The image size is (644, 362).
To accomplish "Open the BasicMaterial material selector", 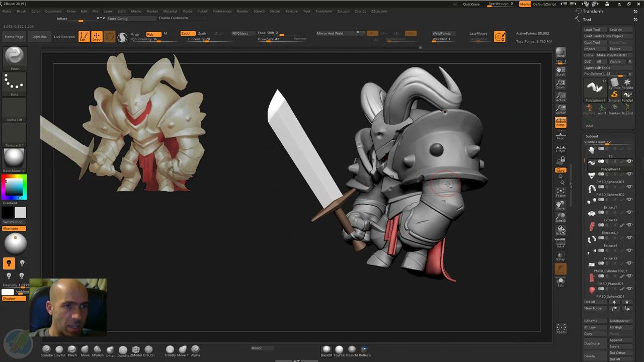I will 14,160.
